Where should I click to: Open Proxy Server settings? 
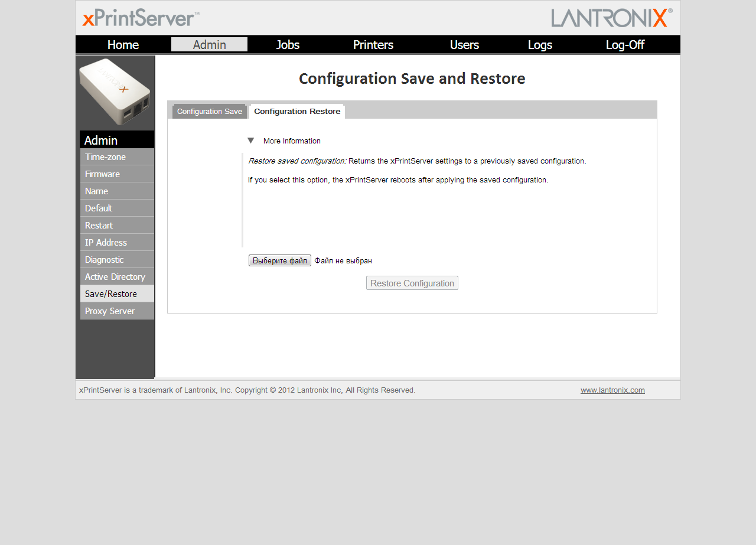[x=117, y=311]
